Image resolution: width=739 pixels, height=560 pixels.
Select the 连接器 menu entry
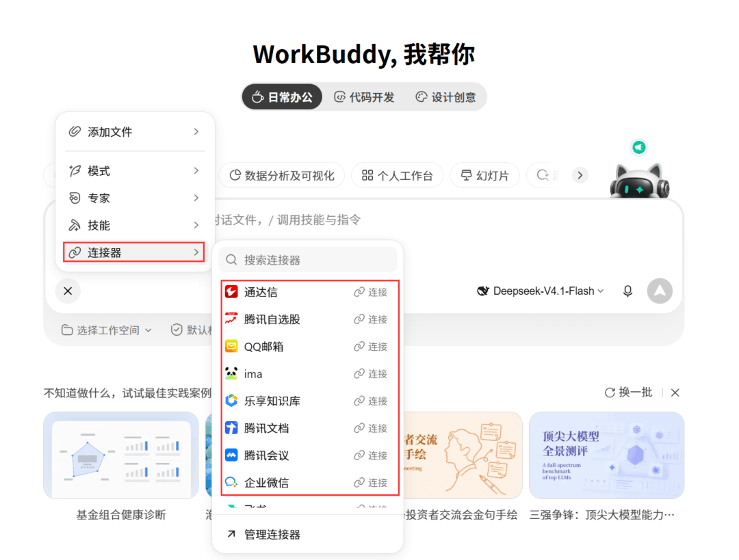coord(134,252)
